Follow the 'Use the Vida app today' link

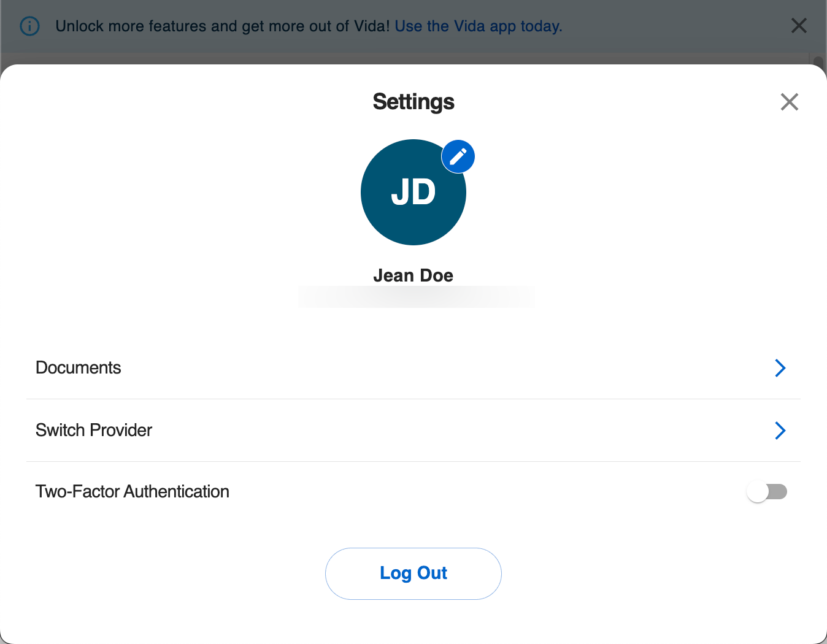click(x=479, y=26)
